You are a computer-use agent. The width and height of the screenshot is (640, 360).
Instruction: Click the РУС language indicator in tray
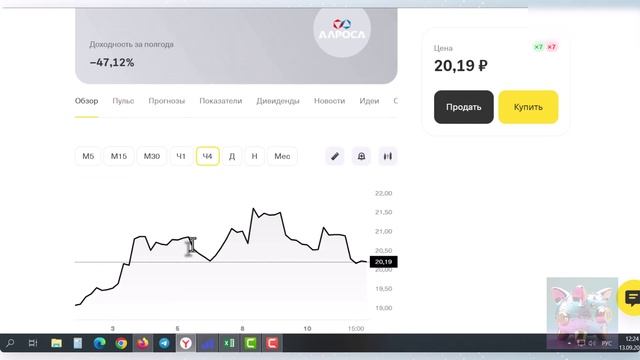tap(607, 344)
